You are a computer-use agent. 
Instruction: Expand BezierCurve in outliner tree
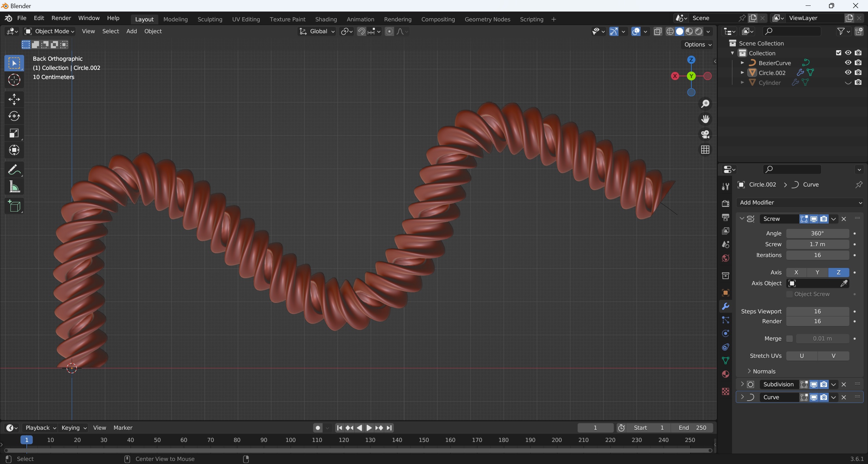(742, 63)
